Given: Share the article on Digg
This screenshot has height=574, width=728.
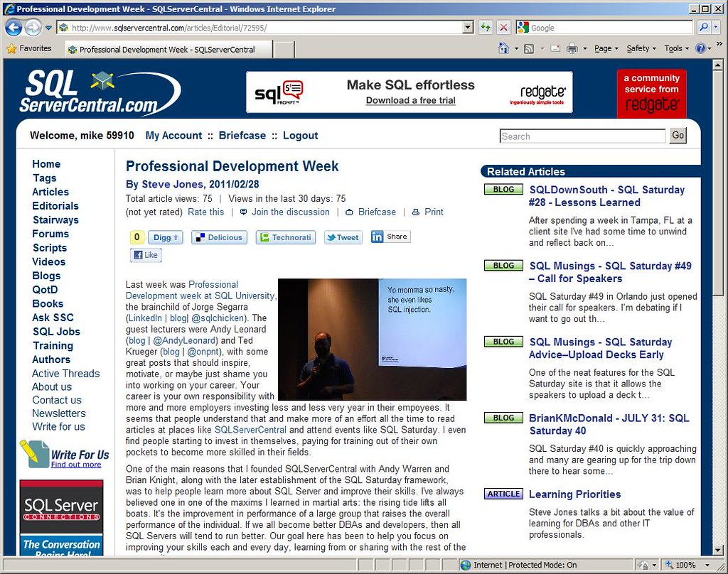Looking at the screenshot, I should (x=165, y=237).
